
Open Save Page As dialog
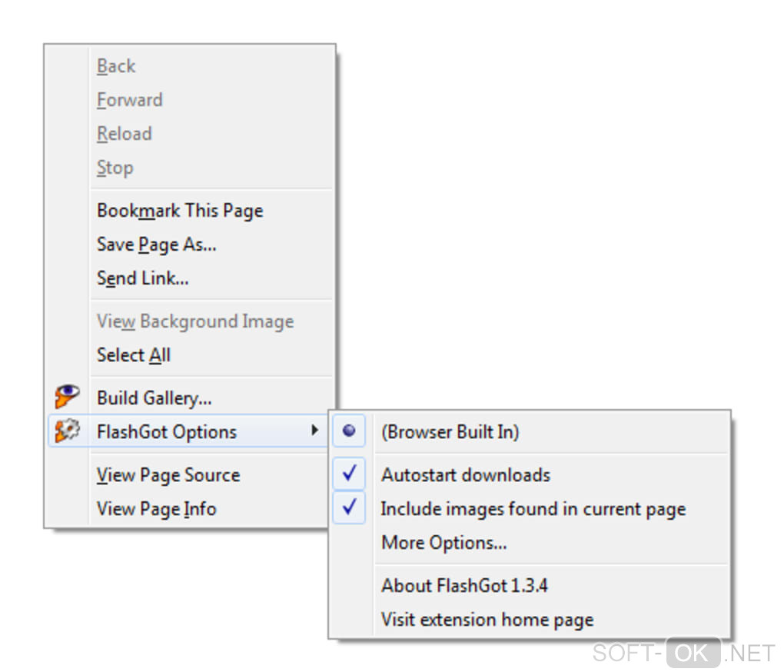[x=157, y=245]
